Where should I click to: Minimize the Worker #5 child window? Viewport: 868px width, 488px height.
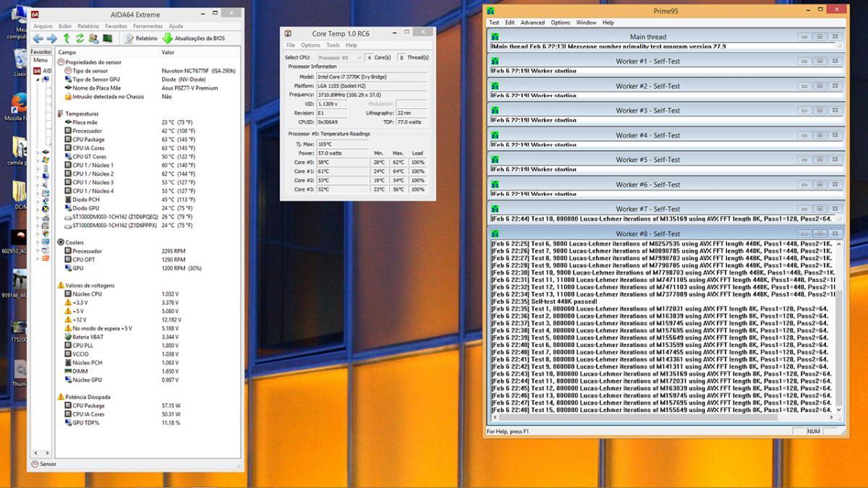804,160
